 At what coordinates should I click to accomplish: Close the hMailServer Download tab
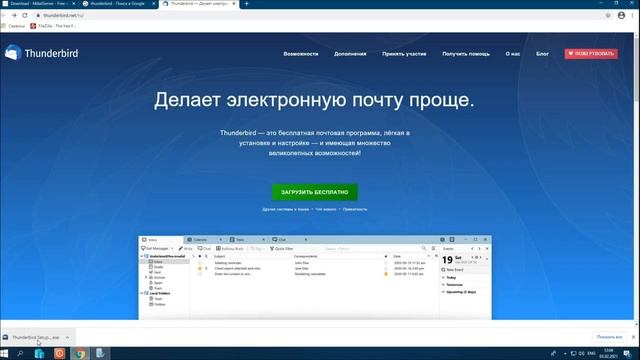pyautogui.click(x=73, y=4)
